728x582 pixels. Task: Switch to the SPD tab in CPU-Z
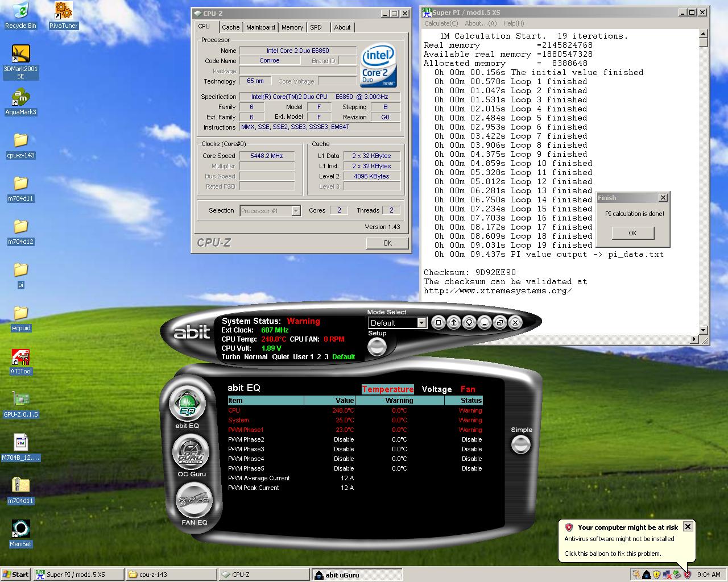316,27
